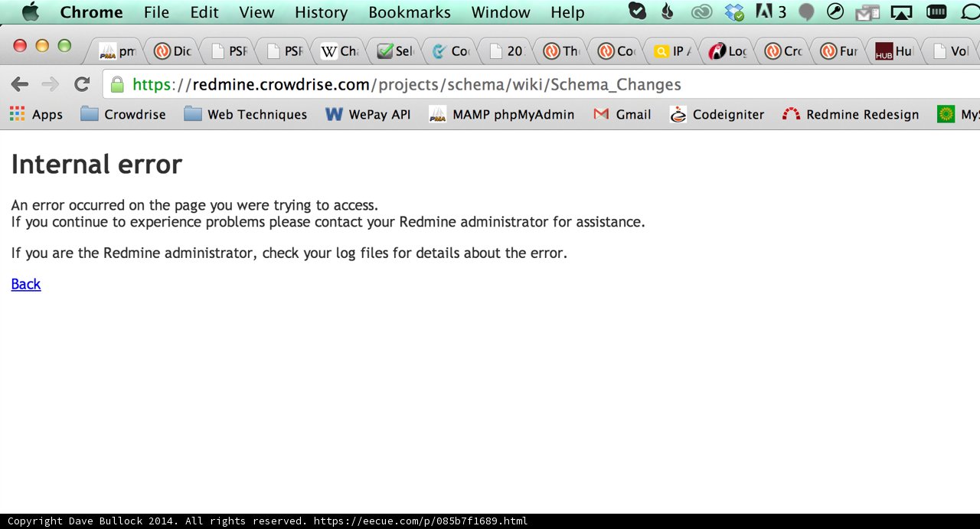Open the Help menu
The height and width of the screenshot is (529, 980).
point(567,12)
